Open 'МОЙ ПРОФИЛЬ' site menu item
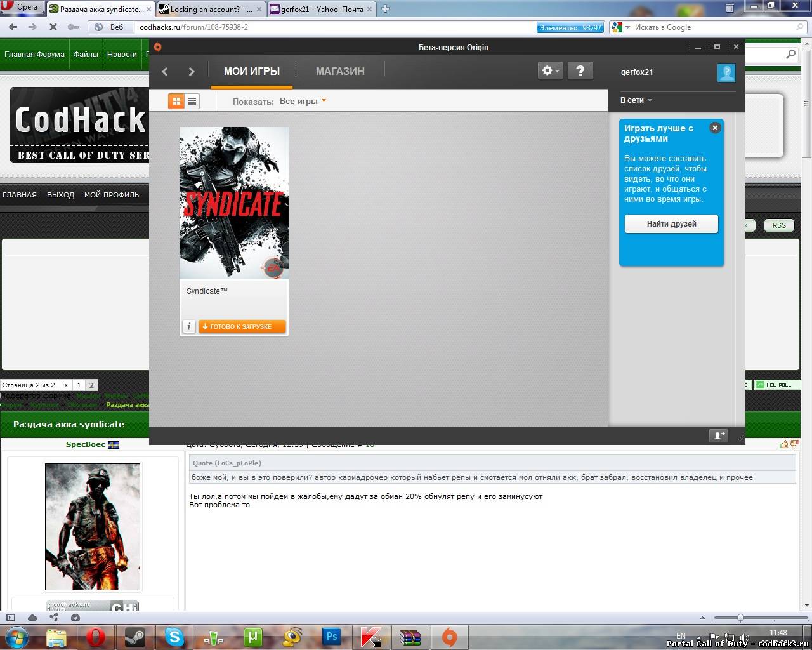812x650 pixels. 112,195
